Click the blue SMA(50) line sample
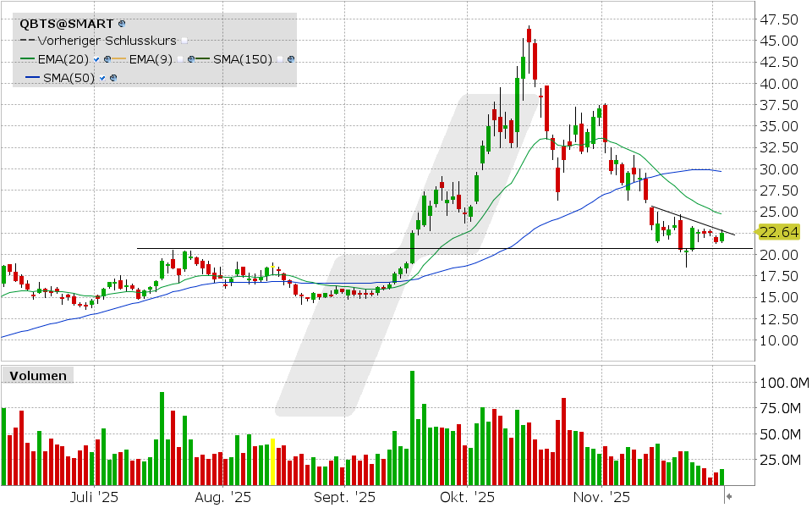This screenshot has height=508, width=812. coord(33,77)
